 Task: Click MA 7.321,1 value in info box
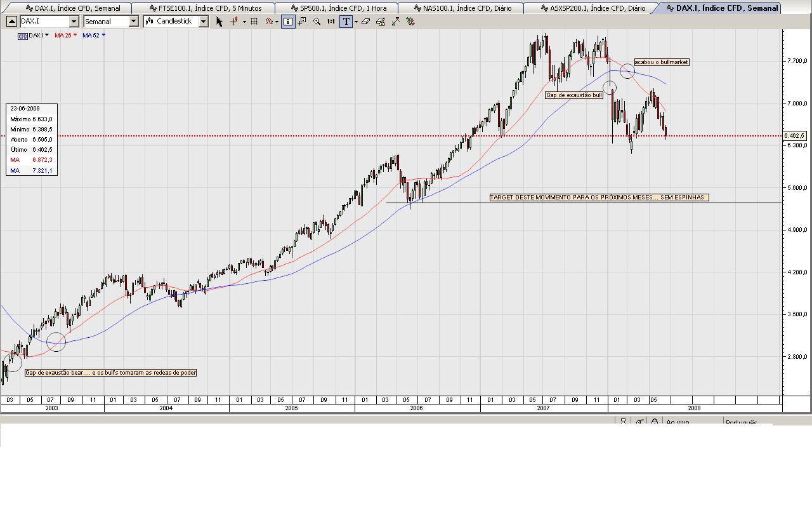[43, 171]
